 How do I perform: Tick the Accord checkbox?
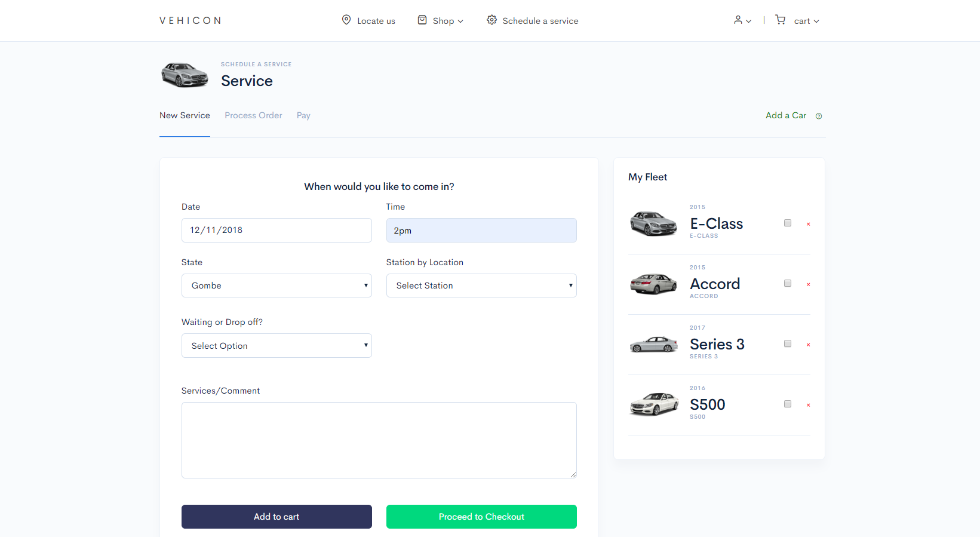788,283
